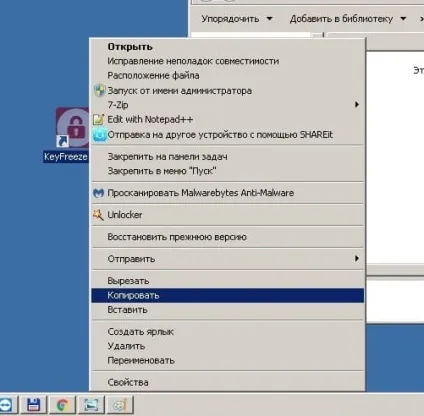Choose 'Вырезать' in the context menu
This screenshot has width=424, height=416.
[128, 281]
